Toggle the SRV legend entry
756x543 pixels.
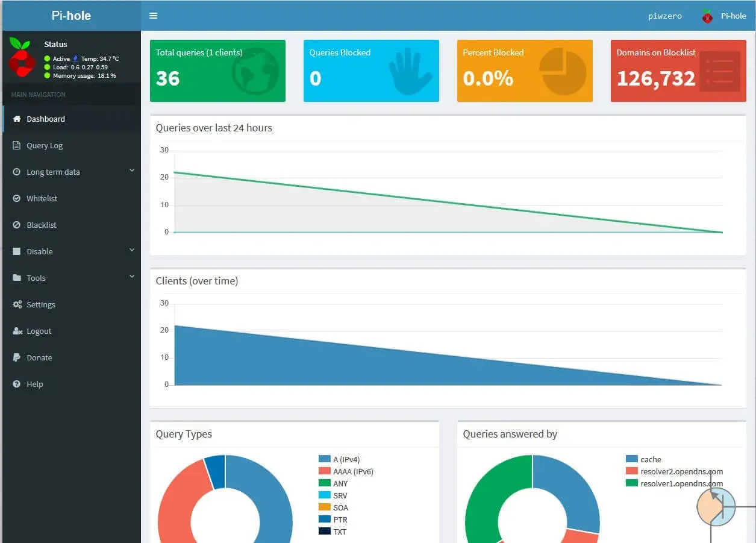coord(333,495)
